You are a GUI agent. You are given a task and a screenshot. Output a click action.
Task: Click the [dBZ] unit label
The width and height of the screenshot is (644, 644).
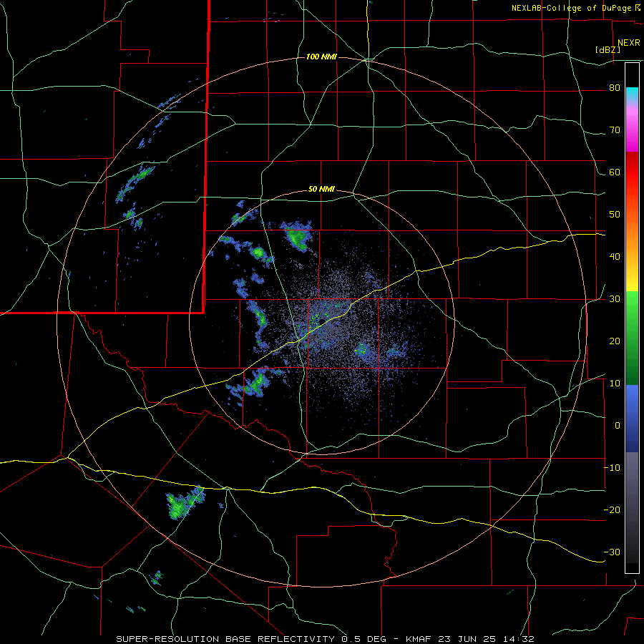[x=608, y=50]
